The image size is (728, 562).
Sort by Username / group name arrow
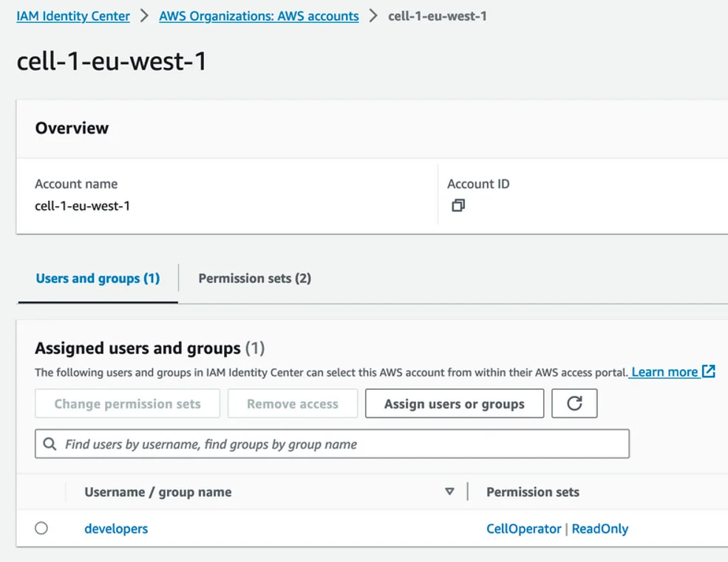pos(449,492)
